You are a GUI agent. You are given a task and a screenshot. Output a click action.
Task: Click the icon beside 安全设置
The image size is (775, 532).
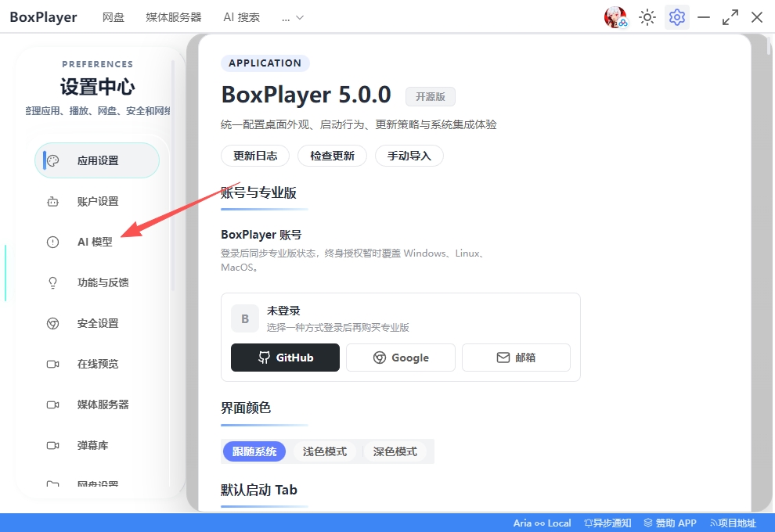coord(53,324)
